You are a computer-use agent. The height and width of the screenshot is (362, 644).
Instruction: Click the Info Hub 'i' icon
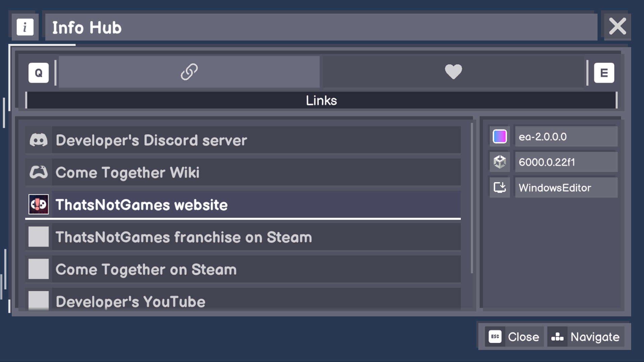[25, 27]
